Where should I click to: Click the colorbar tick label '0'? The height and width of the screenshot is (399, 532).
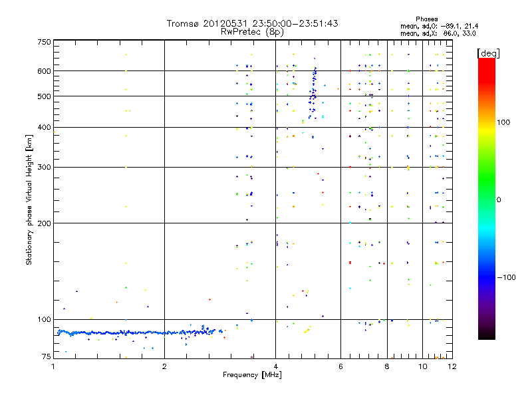coord(498,200)
